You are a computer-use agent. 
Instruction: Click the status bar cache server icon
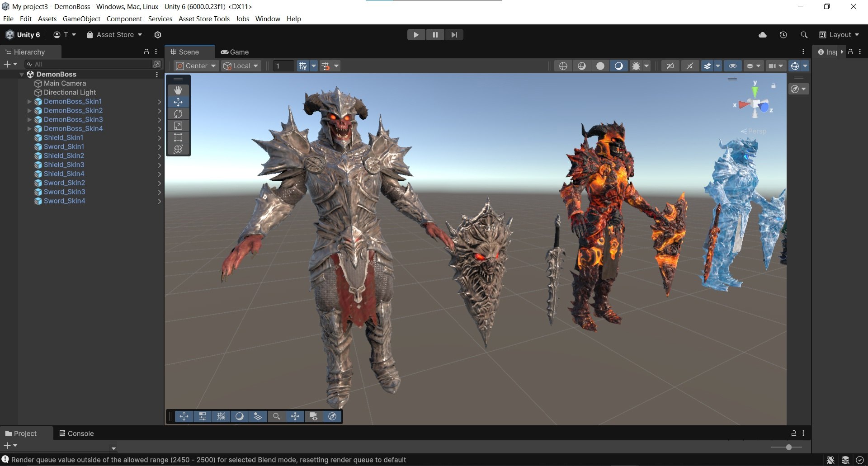coord(845,460)
